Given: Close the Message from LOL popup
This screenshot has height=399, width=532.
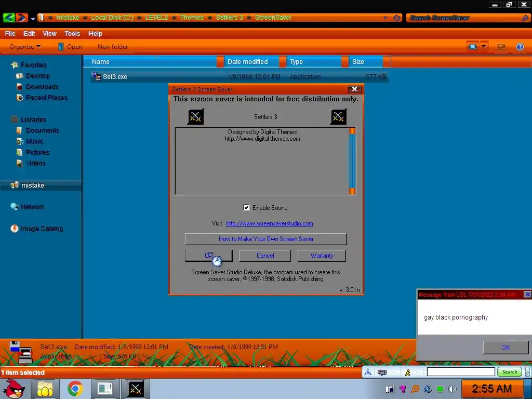Looking at the screenshot, I should (x=528, y=295).
